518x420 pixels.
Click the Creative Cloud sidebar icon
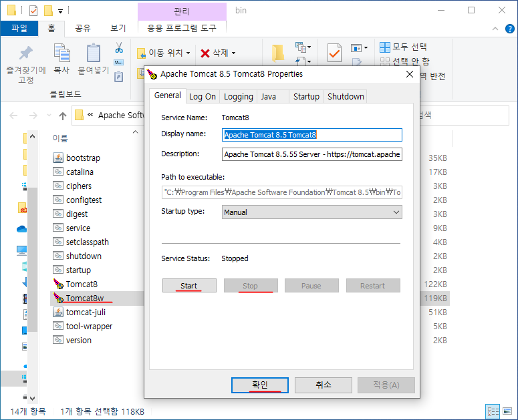22,208
